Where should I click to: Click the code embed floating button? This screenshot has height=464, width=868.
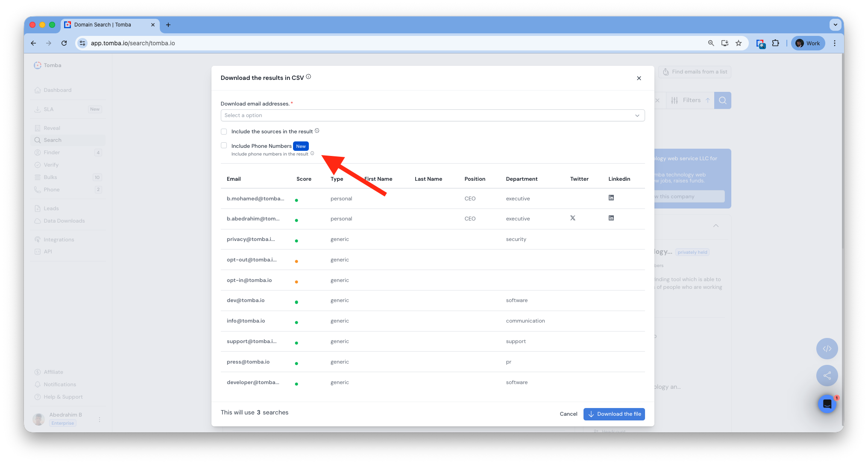pos(827,349)
